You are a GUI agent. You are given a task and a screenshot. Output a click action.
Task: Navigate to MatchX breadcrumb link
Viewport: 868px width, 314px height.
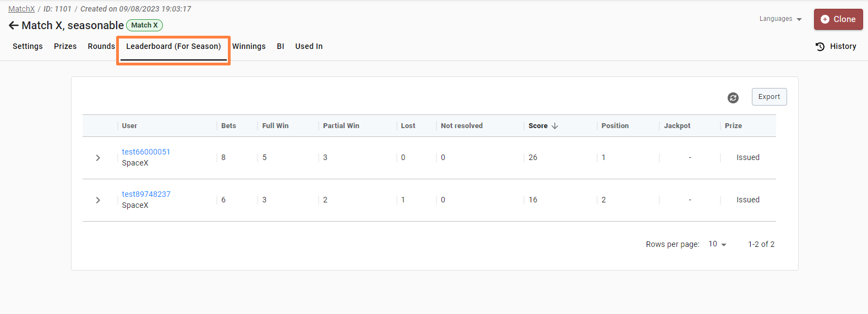pos(21,9)
